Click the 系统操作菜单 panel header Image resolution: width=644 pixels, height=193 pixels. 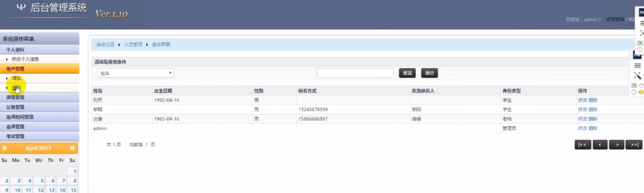(x=18, y=39)
